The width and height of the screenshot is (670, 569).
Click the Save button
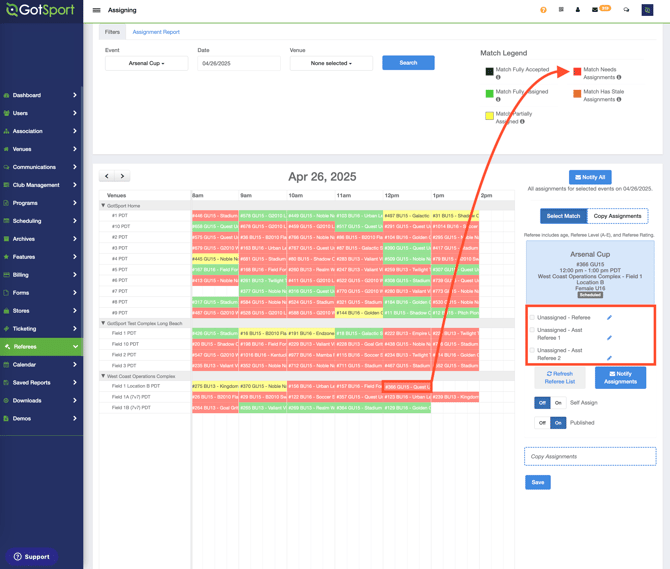[x=538, y=482]
